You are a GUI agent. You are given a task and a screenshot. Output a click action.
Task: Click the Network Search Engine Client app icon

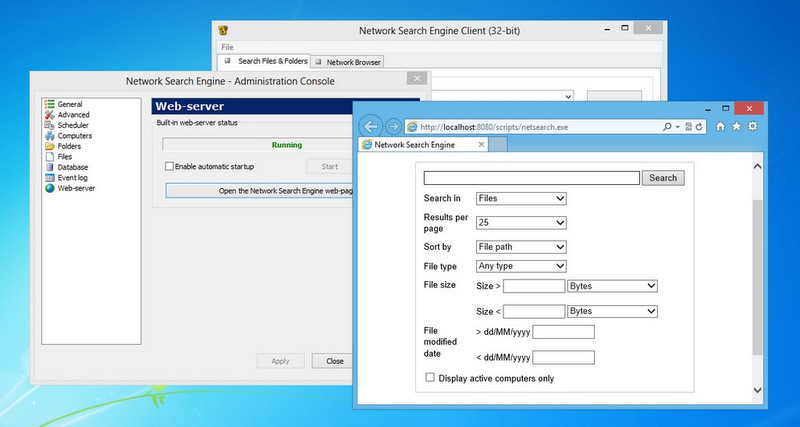[x=223, y=30]
